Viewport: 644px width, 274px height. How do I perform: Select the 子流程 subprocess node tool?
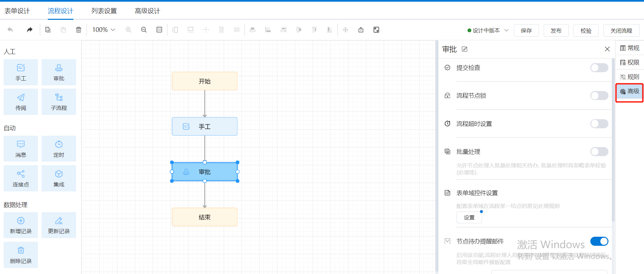pos(59,102)
